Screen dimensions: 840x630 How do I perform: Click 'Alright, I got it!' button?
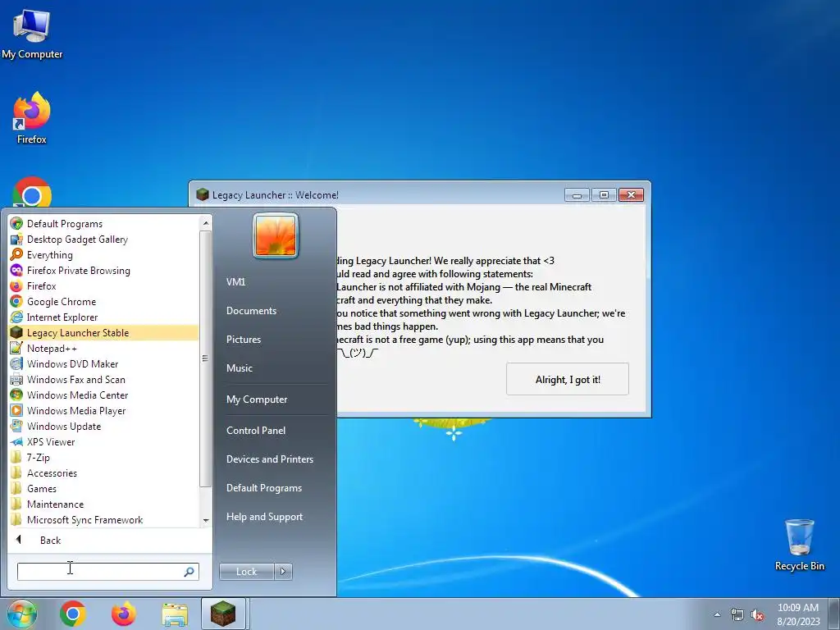click(x=568, y=379)
